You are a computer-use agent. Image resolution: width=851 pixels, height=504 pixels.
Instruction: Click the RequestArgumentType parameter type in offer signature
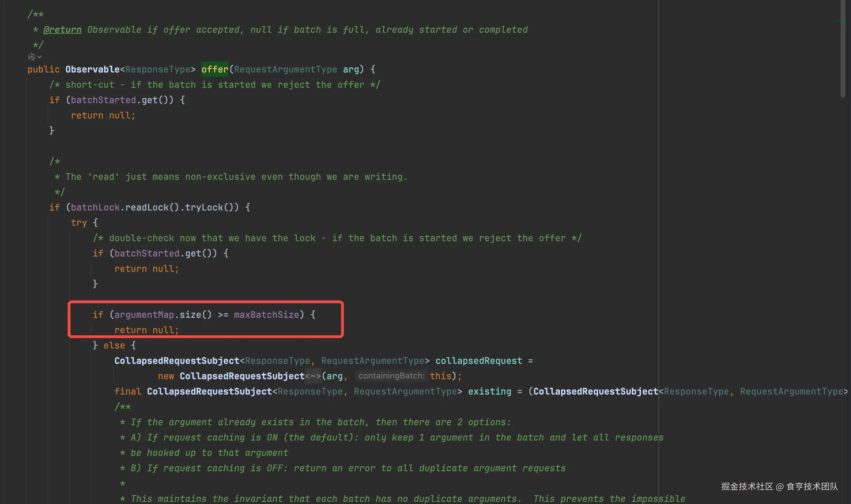coord(285,69)
